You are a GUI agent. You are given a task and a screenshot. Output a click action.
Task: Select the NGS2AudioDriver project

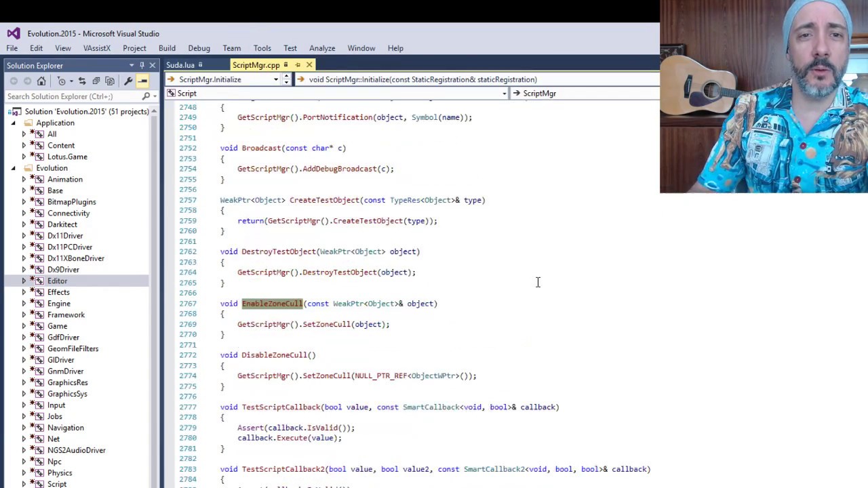pyautogui.click(x=77, y=451)
